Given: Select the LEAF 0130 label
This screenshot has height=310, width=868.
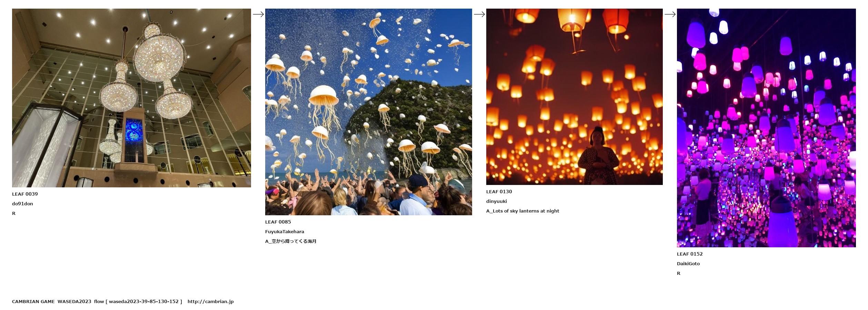Looking at the screenshot, I should (x=499, y=192).
